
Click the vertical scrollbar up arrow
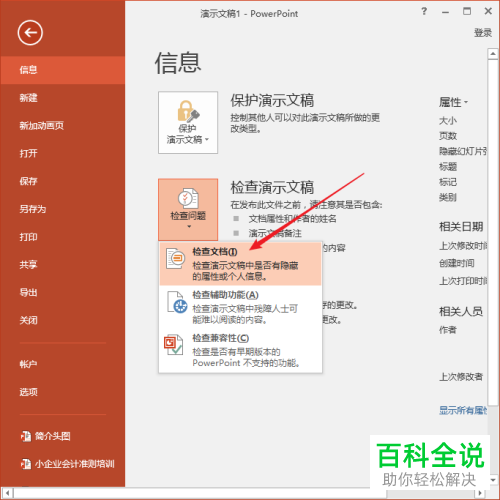coord(493,54)
